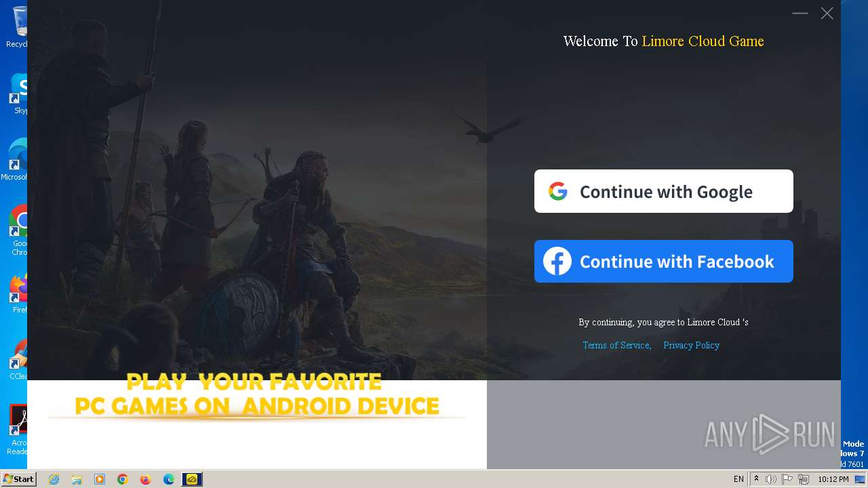Select the Firefox desktop shortcut
868x488 pixels.
[18, 293]
